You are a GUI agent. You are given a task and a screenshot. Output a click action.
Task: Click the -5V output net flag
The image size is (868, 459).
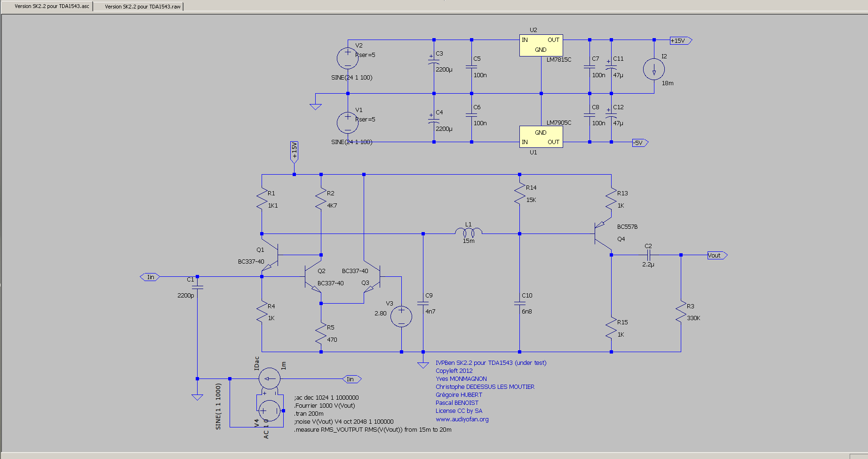[x=640, y=143]
